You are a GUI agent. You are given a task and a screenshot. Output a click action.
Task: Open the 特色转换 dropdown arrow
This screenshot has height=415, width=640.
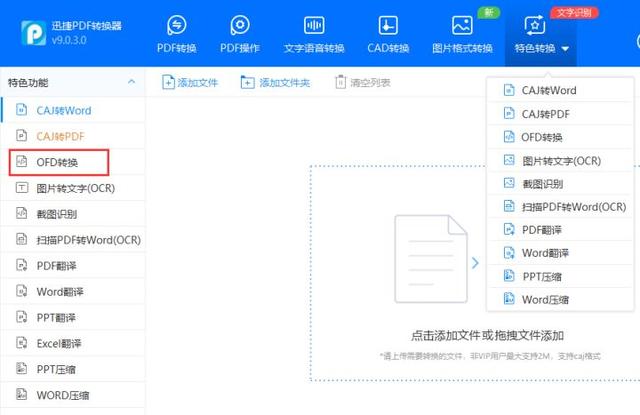[565, 49]
